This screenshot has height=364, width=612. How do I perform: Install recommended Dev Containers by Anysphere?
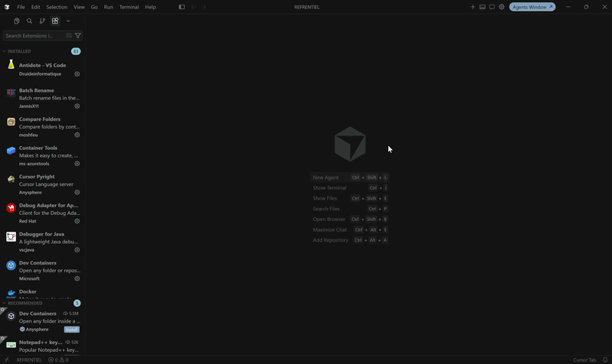[x=72, y=330]
